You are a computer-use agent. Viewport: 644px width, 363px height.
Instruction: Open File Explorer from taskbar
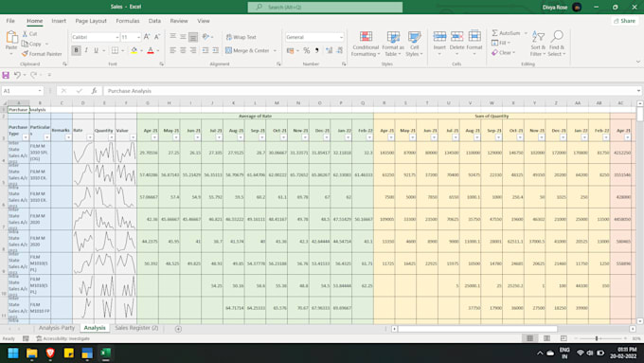(31, 354)
